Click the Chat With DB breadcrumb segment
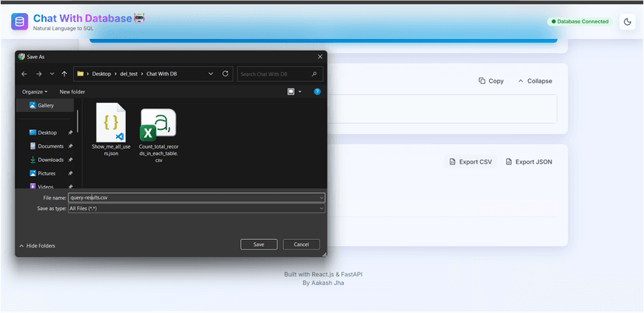 coord(162,74)
